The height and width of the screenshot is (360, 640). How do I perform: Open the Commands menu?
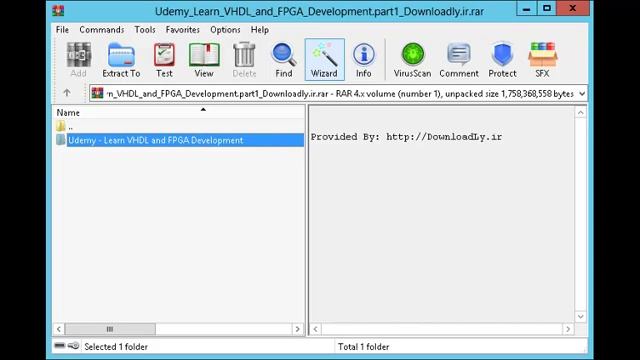coord(102,30)
